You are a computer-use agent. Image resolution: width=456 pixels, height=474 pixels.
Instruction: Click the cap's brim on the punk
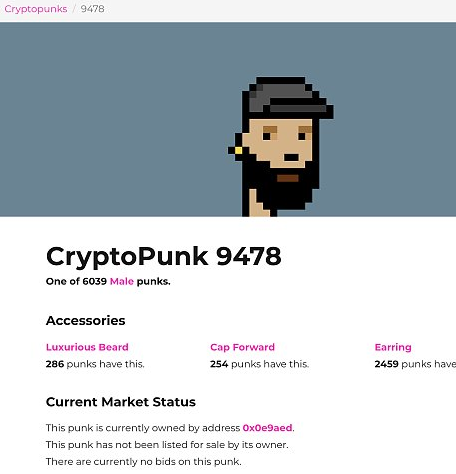coord(298,109)
